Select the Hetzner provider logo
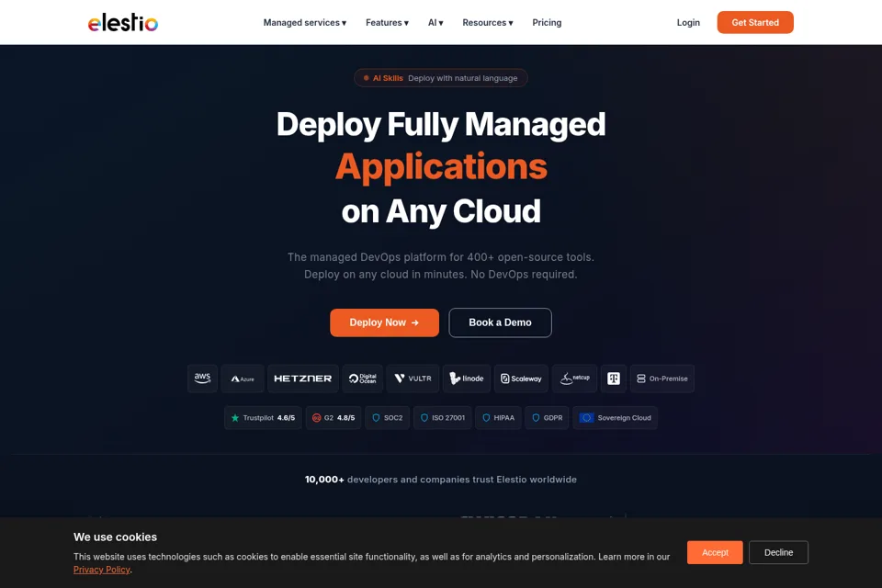This screenshot has width=882, height=588. [302, 379]
